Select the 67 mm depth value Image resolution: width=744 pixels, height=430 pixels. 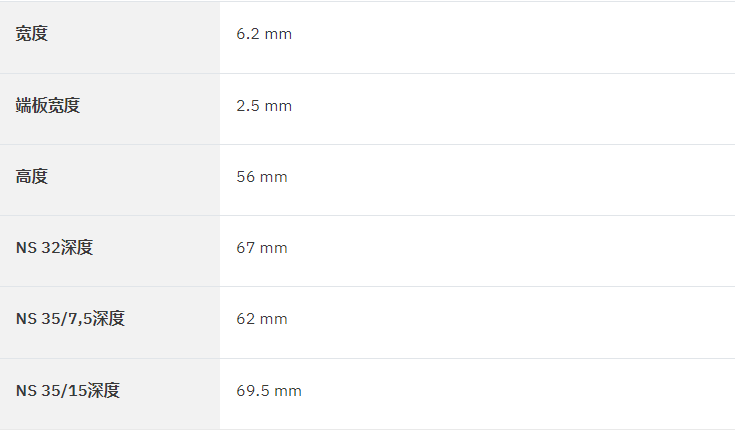tap(262, 248)
